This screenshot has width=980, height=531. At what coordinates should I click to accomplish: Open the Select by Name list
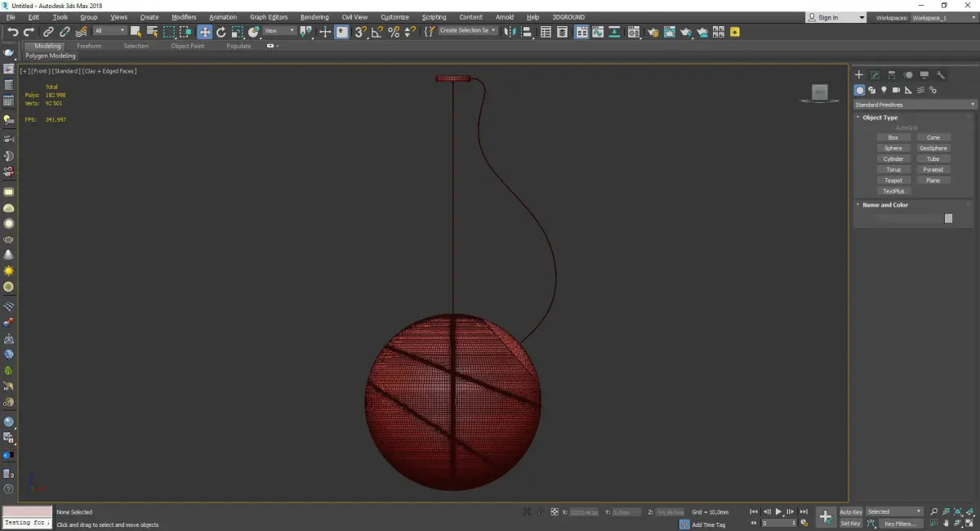pyautogui.click(x=152, y=32)
